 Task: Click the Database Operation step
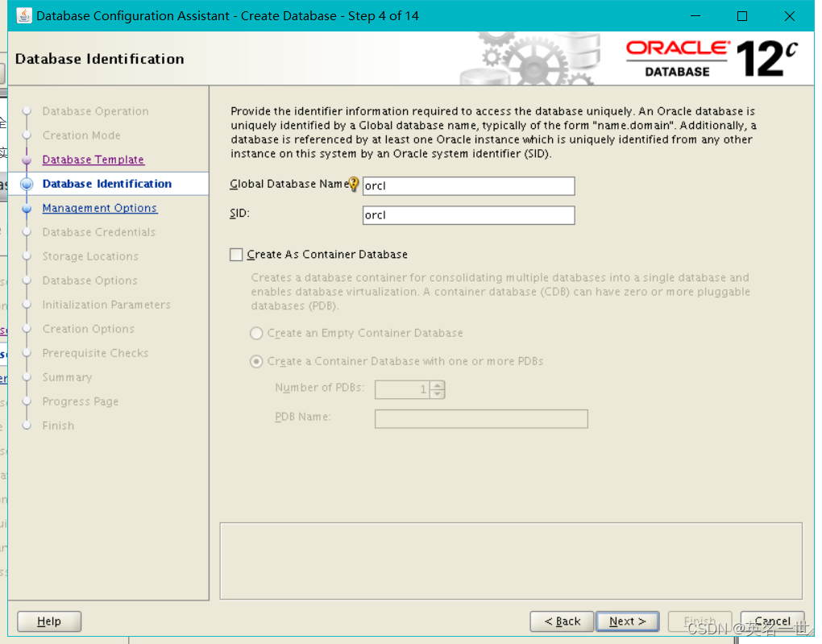(95, 111)
